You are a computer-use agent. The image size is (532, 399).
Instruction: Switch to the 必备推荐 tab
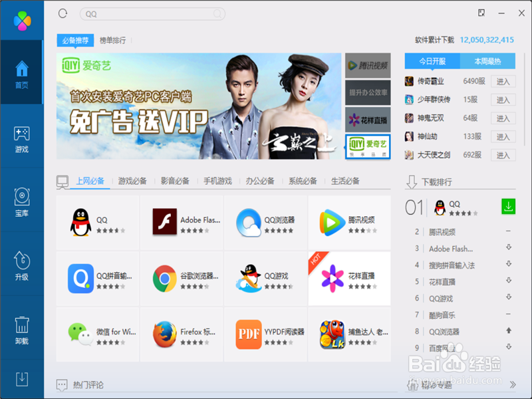point(75,41)
